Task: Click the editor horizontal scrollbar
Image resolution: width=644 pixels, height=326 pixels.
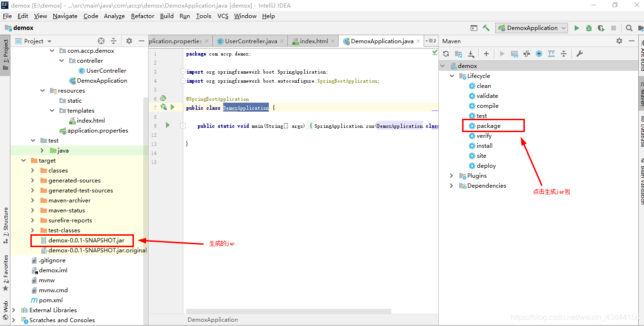Action: click(x=289, y=312)
